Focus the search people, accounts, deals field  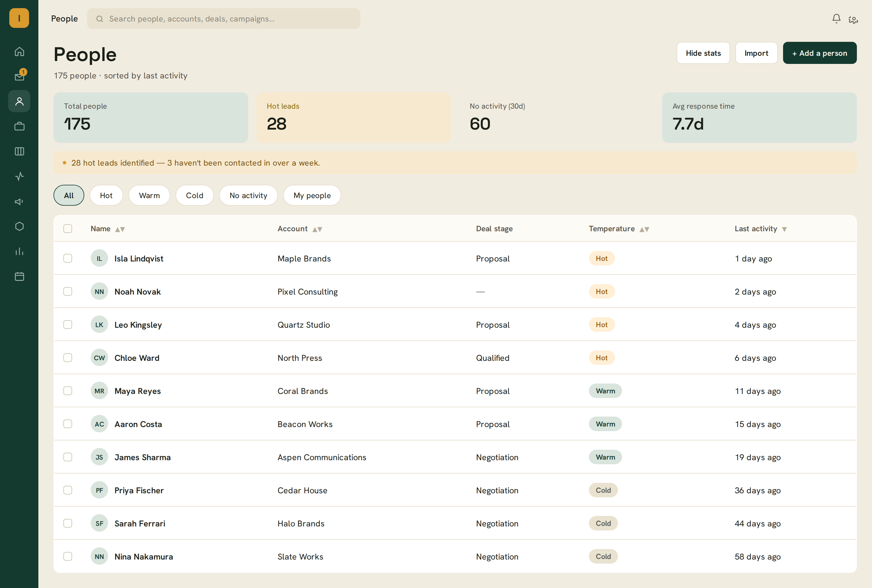click(224, 19)
